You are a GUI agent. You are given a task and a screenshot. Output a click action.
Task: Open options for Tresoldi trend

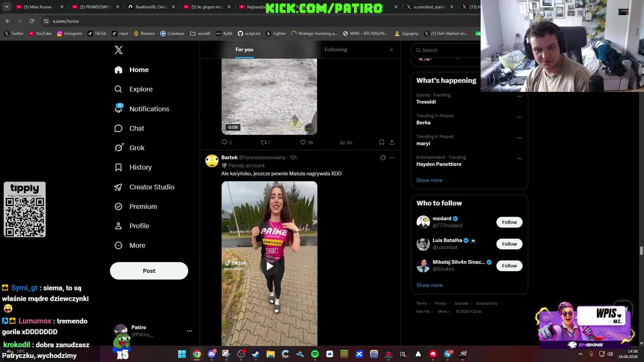(519, 97)
